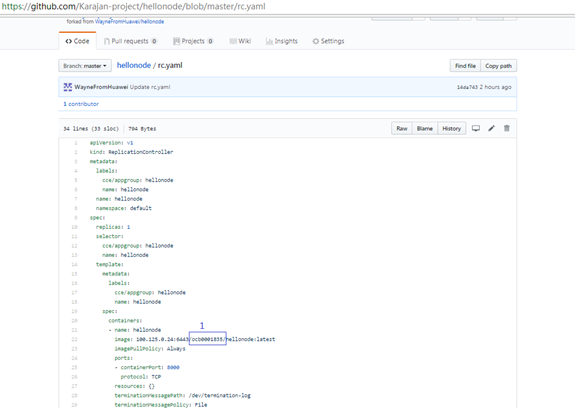Click the WayneFromHuawei avatar icon

click(x=67, y=87)
